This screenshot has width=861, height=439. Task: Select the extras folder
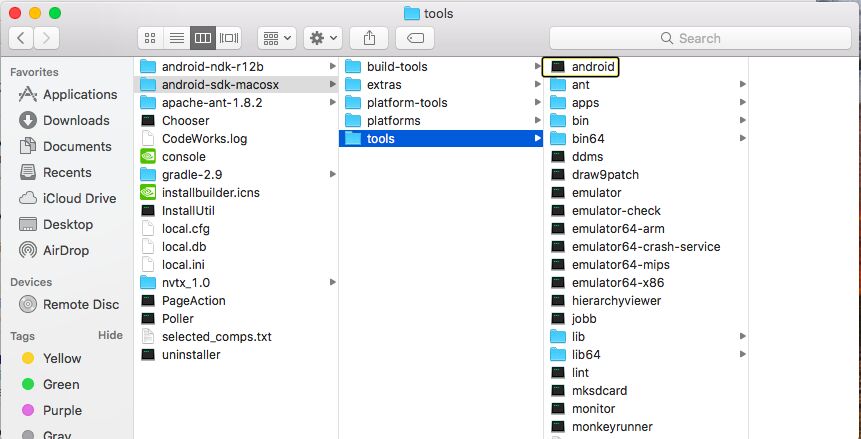[373, 85]
